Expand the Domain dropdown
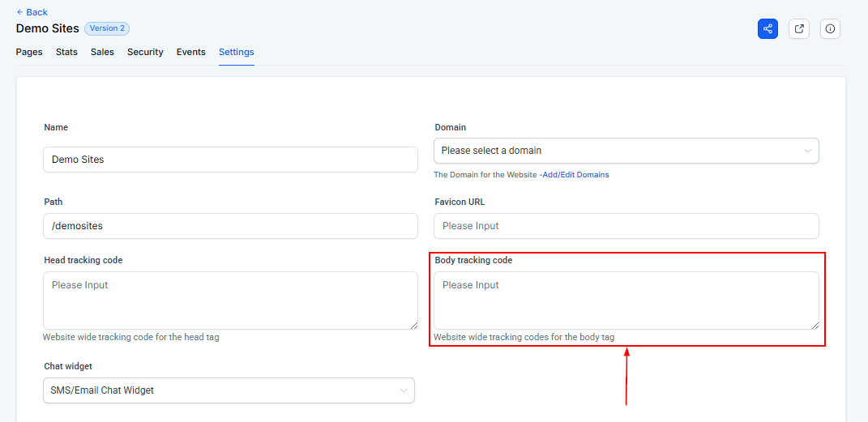The width and height of the screenshot is (868, 422). 626,151
